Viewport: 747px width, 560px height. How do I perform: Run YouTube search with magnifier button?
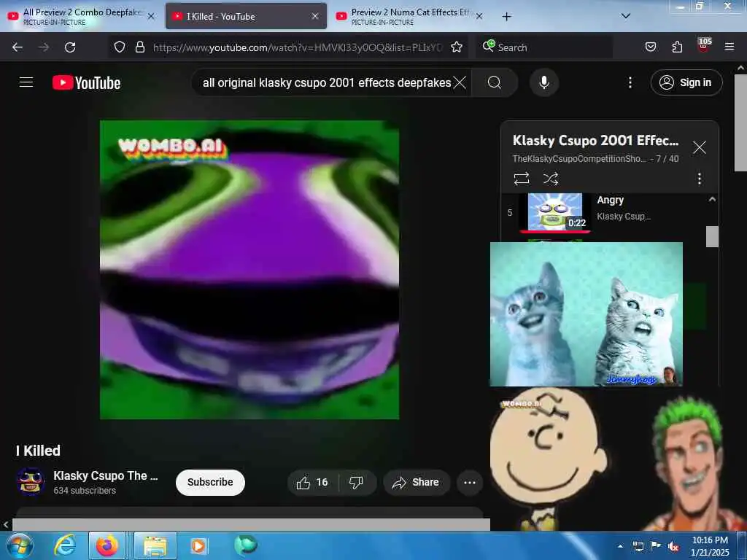pyautogui.click(x=495, y=83)
